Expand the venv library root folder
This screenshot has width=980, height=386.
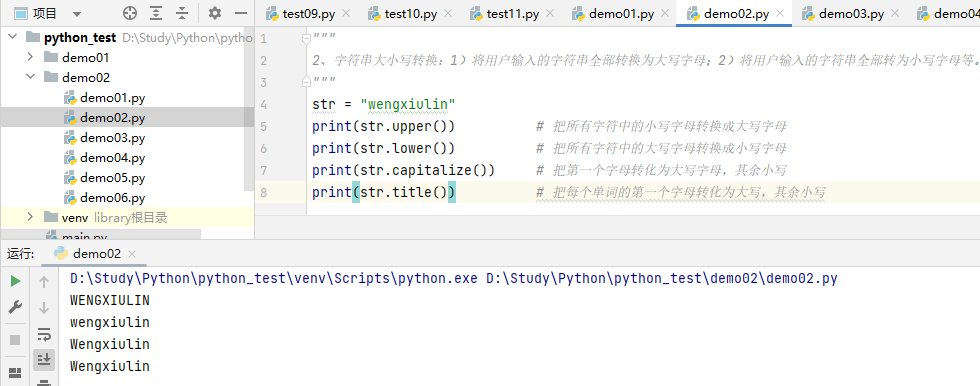click(x=30, y=217)
